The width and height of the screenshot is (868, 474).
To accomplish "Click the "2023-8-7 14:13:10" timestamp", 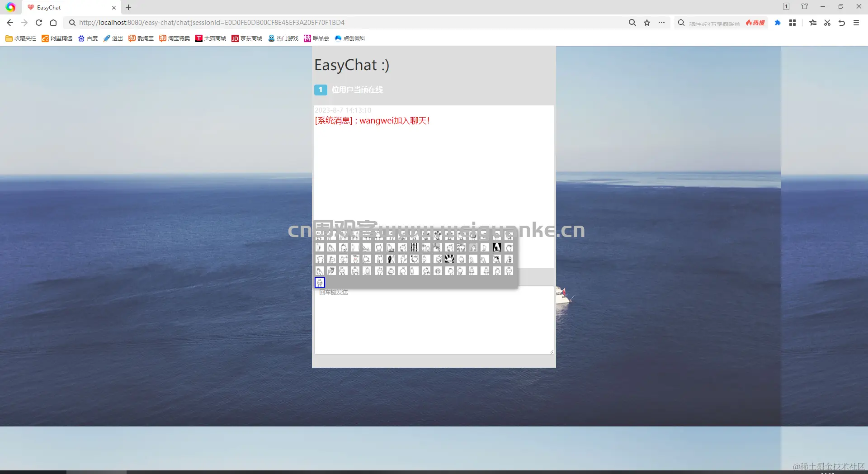I will [x=343, y=110].
